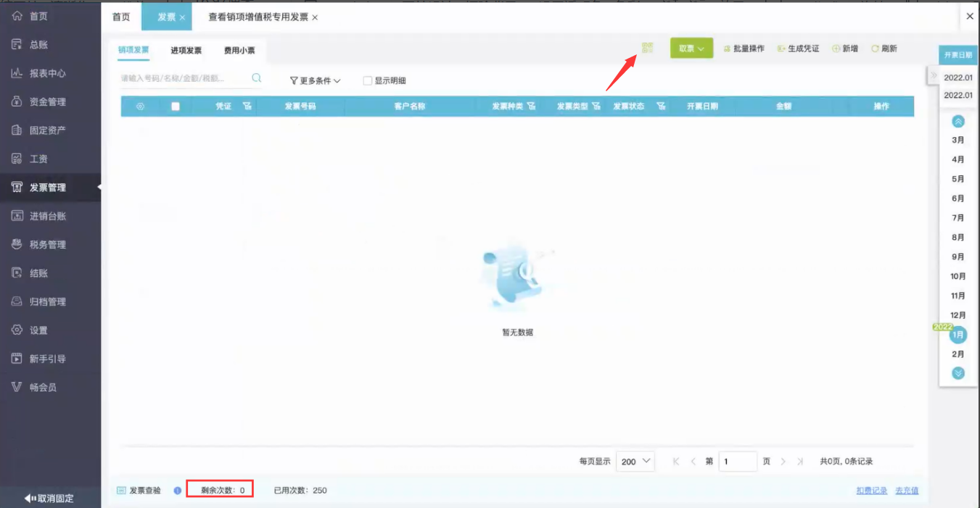
Task: Click 取消固定 to unpin sidebar
Action: (x=49, y=498)
